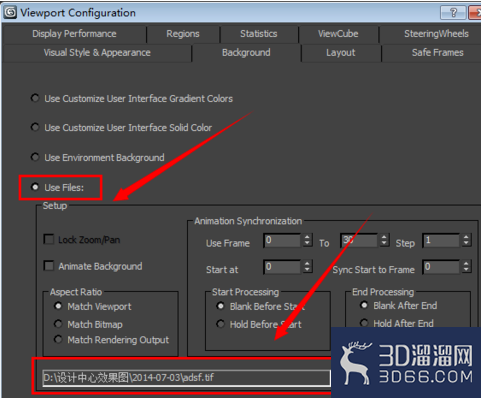Viewport: 481px width, 398px height.
Task: Click the help question mark button
Action: [453, 13]
